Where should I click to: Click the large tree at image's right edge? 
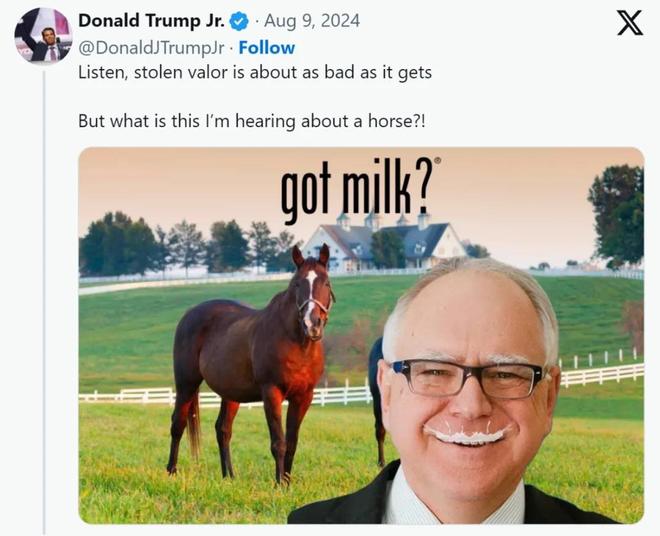[617, 215]
